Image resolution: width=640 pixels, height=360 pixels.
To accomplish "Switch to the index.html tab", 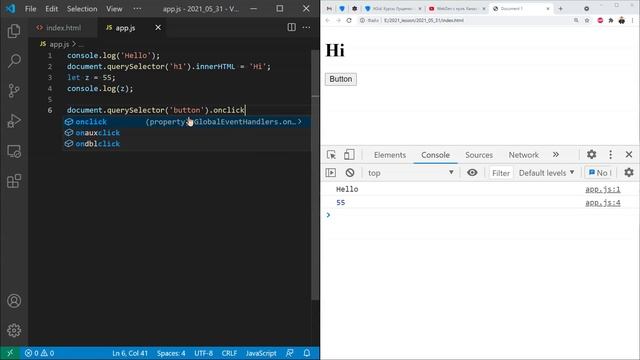I will pos(63,27).
